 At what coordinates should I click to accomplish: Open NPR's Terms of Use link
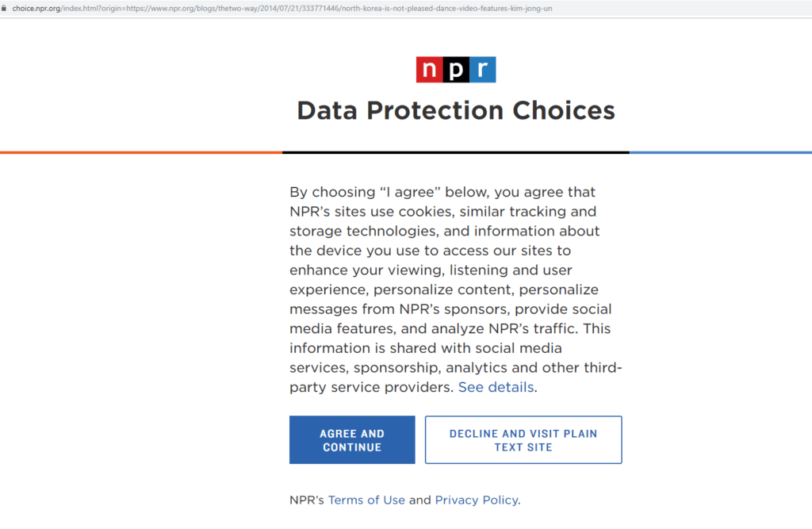pyautogui.click(x=366, y=500)
